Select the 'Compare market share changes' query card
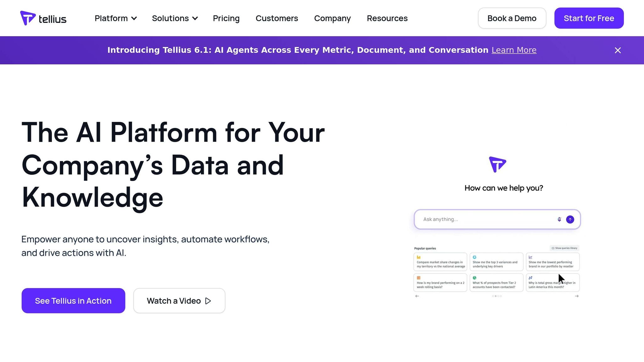This screenshot has width=644, height=362. pyautogui.click(x=440, y=262)
